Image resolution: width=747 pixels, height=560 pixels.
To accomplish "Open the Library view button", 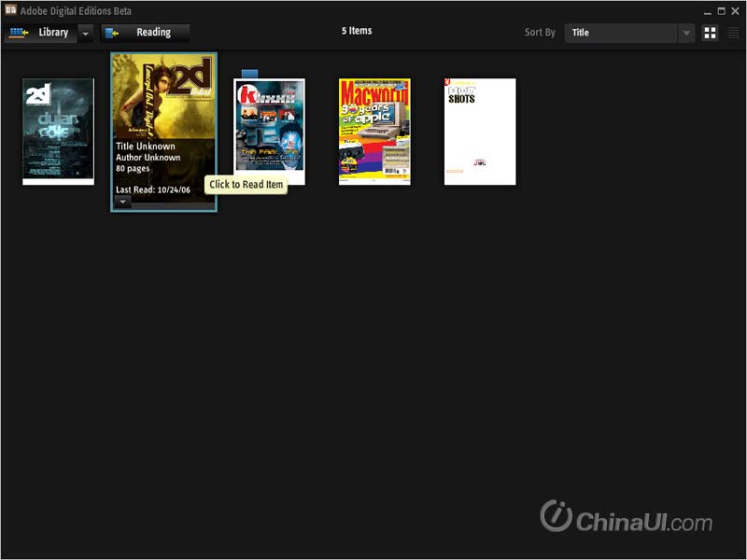I will [x=40, y=33].
